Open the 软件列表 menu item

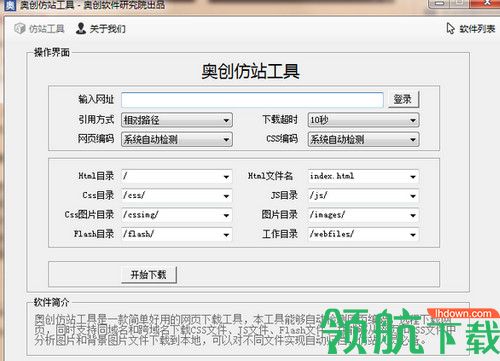coord(471,29)
